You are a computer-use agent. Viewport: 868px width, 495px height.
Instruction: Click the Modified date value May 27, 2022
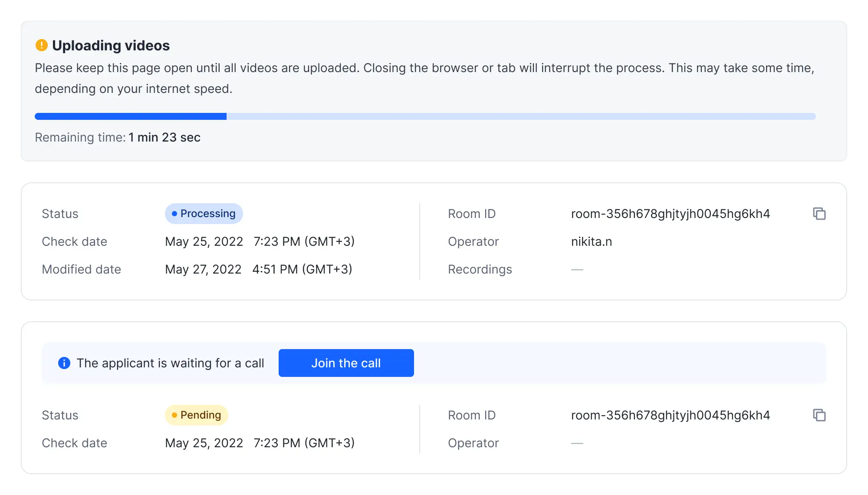(x=203, y=269)
